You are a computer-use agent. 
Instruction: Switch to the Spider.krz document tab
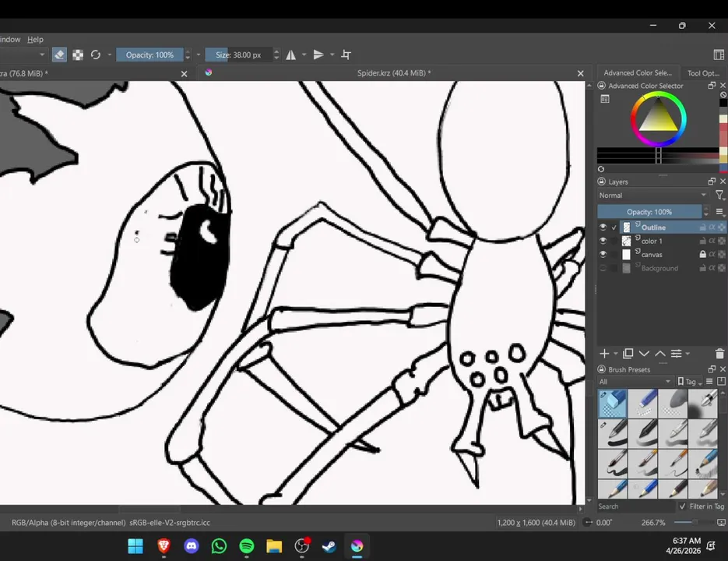tap(394, 73)
